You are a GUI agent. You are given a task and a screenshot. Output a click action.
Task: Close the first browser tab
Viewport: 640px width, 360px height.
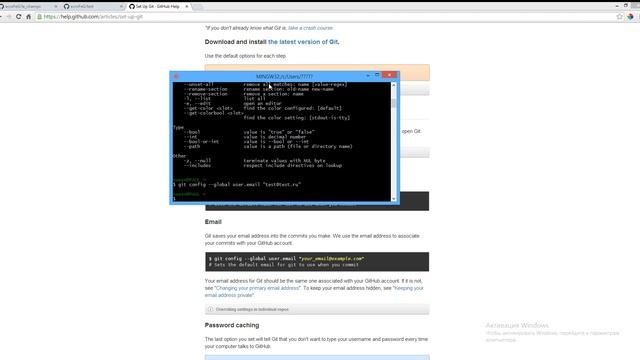[x=56, y=7]
